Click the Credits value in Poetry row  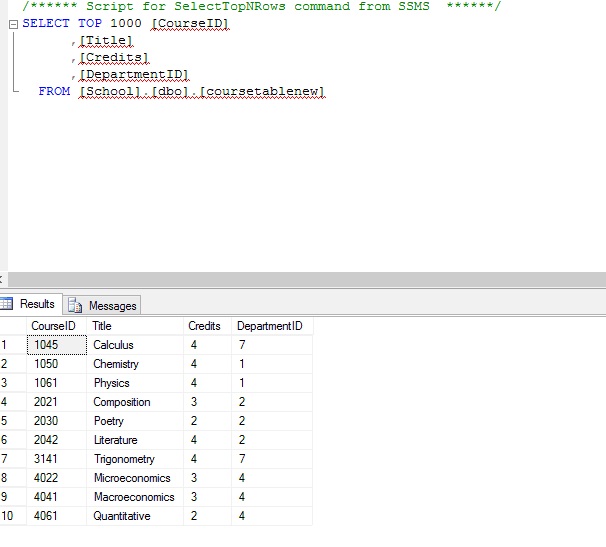click(x=207, y=421)
